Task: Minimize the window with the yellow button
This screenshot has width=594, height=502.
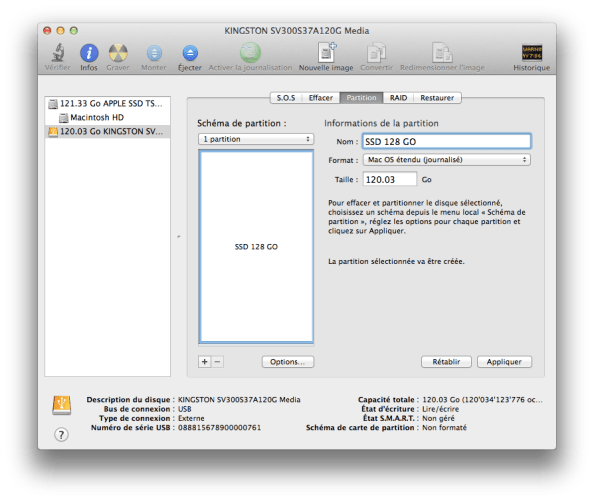Action: [60, 30]
